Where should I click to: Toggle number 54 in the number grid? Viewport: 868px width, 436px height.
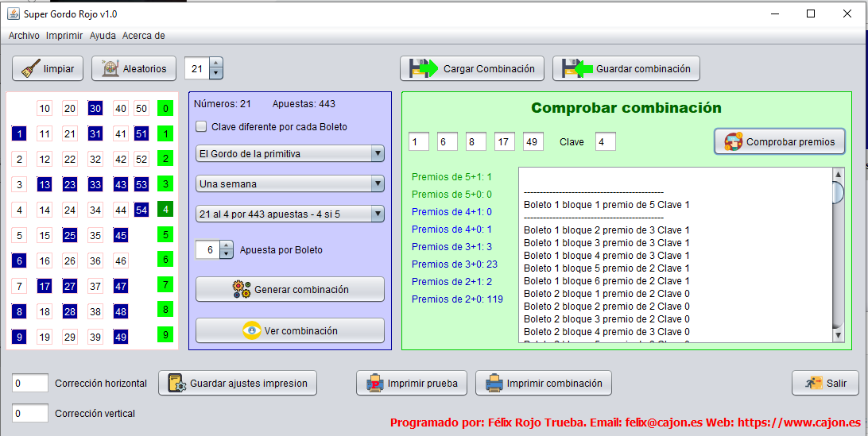[x=141, y=210]
